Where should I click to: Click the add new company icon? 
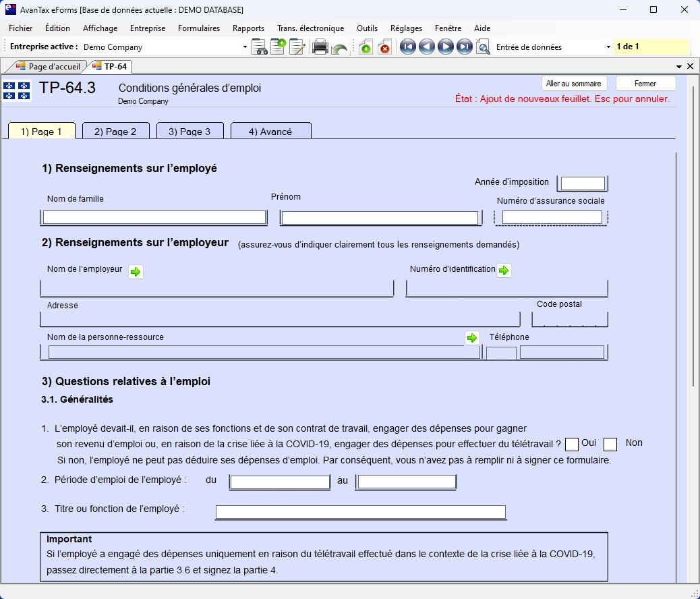pos(278,47)
